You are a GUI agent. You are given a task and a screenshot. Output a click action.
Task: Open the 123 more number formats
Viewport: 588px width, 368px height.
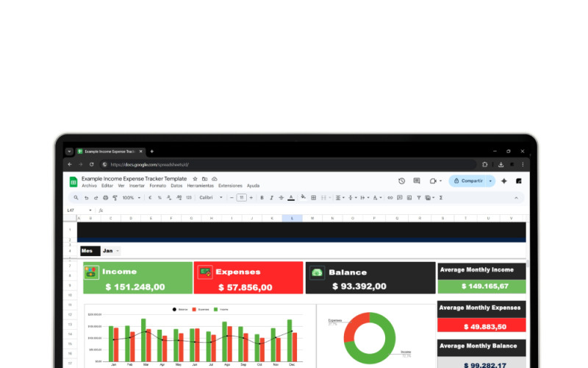[x=189, y=197]
